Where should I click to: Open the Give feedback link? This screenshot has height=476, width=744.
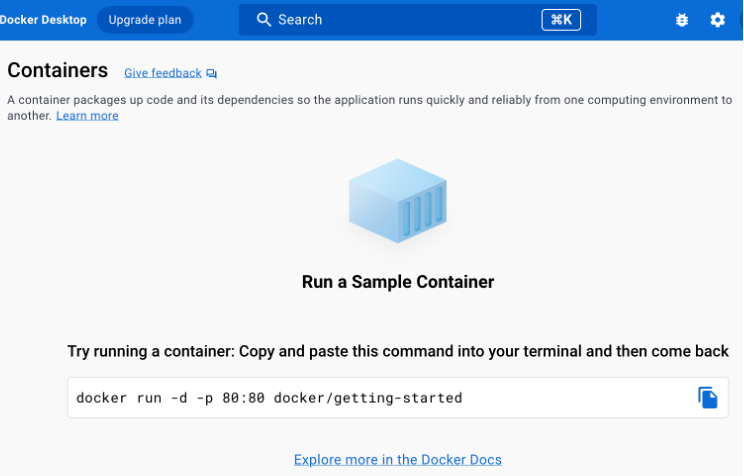pos(163,73)
